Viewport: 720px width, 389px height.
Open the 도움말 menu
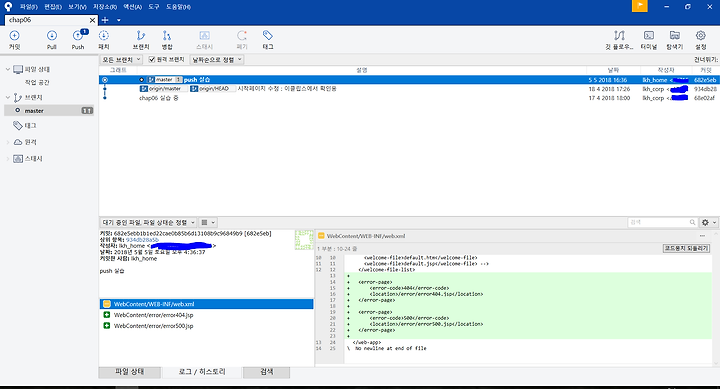pyautogui.click(x=178, y=7)
